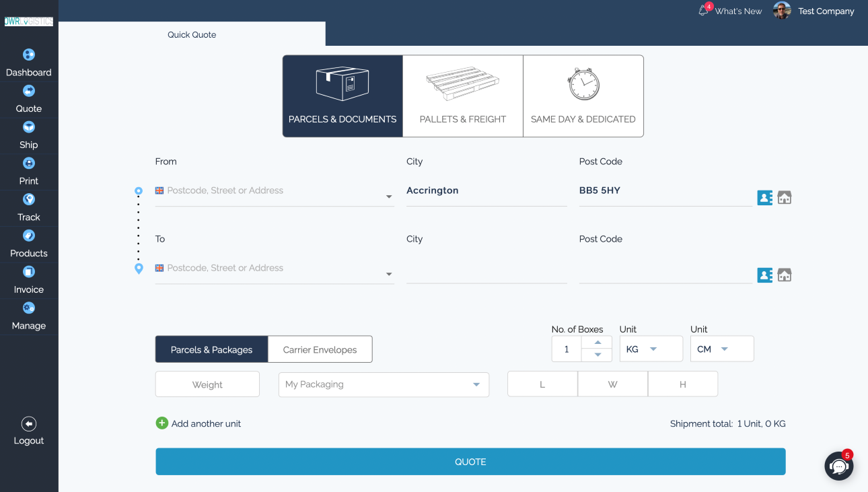868x492 pixels.
Task: Log out using the Logout button
Action: pos(29,431)
